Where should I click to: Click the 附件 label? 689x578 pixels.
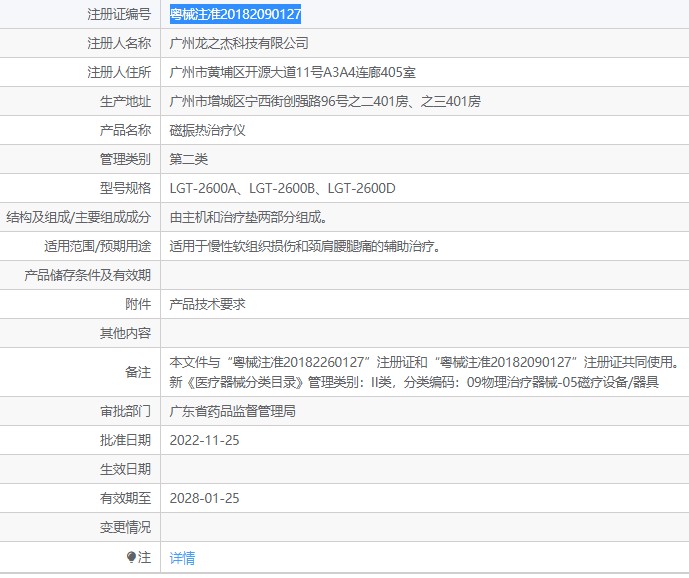coord(138,304)
